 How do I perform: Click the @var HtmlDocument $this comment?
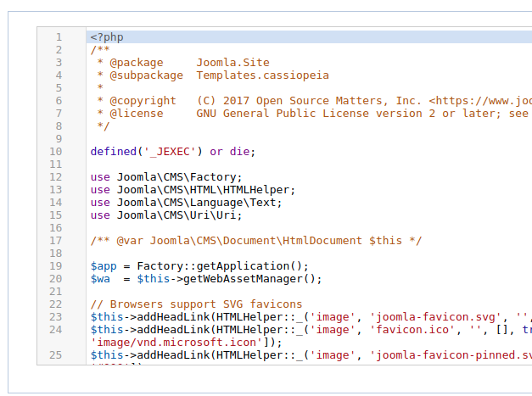[x=256, y=241]
